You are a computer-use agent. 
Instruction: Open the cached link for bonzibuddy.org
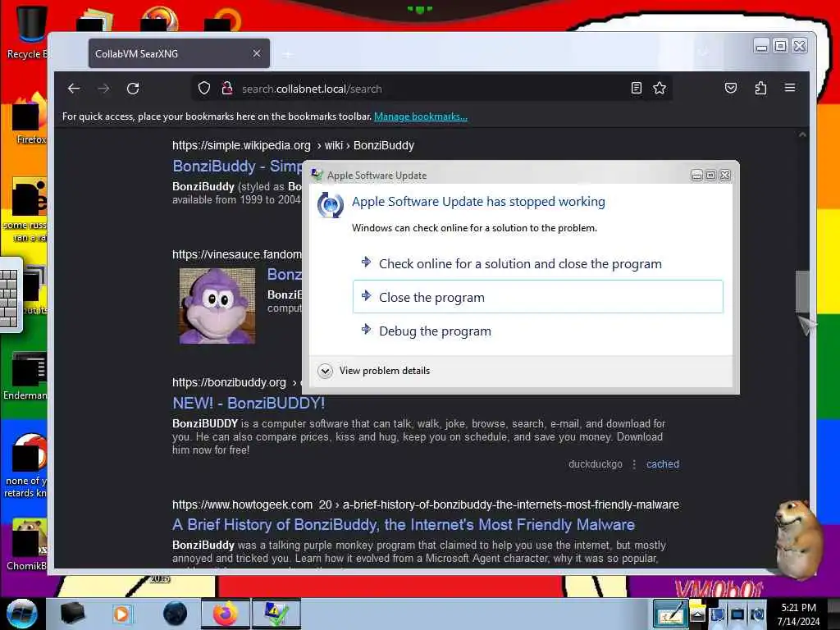point(663,464)
